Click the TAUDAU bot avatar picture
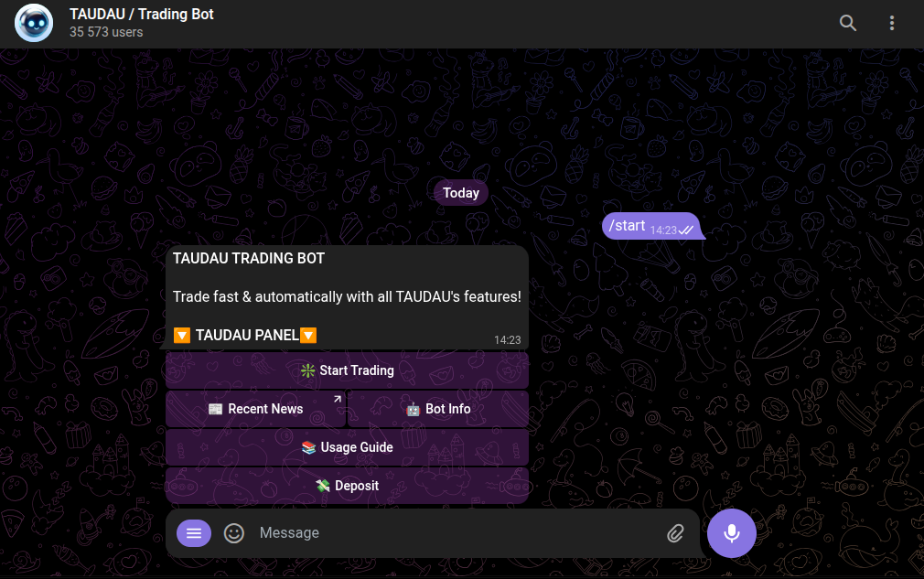 point(34,23)
